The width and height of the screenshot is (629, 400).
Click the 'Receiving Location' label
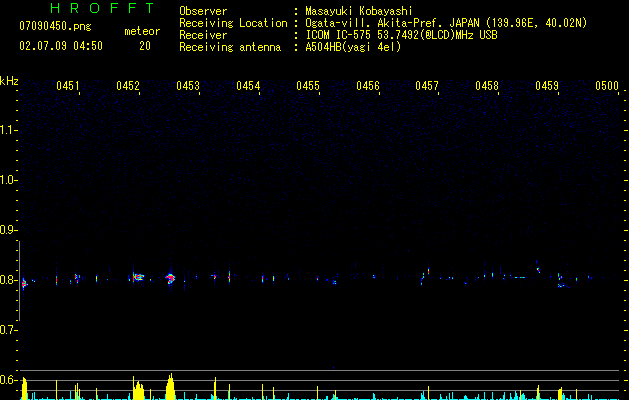[233, 23]
